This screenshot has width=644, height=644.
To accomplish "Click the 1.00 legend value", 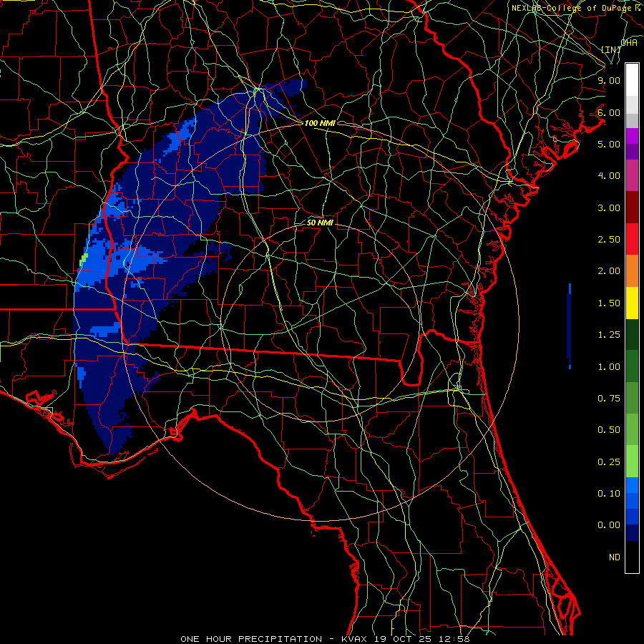I will click(609, 367).
